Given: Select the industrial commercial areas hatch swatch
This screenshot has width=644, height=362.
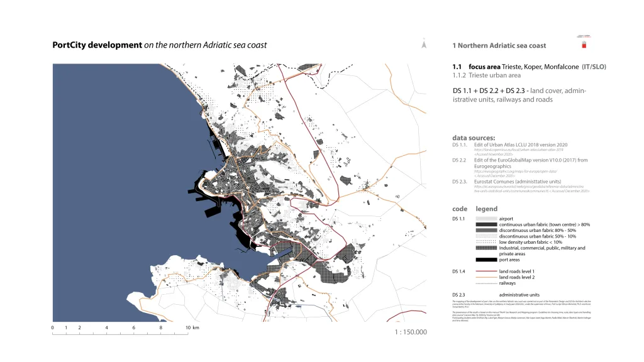Looking at the screenshot, I should tap(486, 248).
